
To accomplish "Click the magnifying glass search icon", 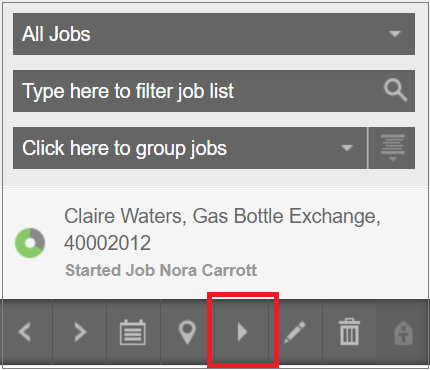I will [395, 90].
